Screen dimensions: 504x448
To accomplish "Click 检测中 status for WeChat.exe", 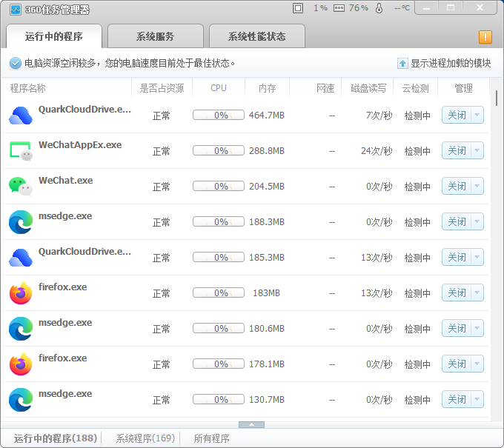I will click(x=417, y=187).
